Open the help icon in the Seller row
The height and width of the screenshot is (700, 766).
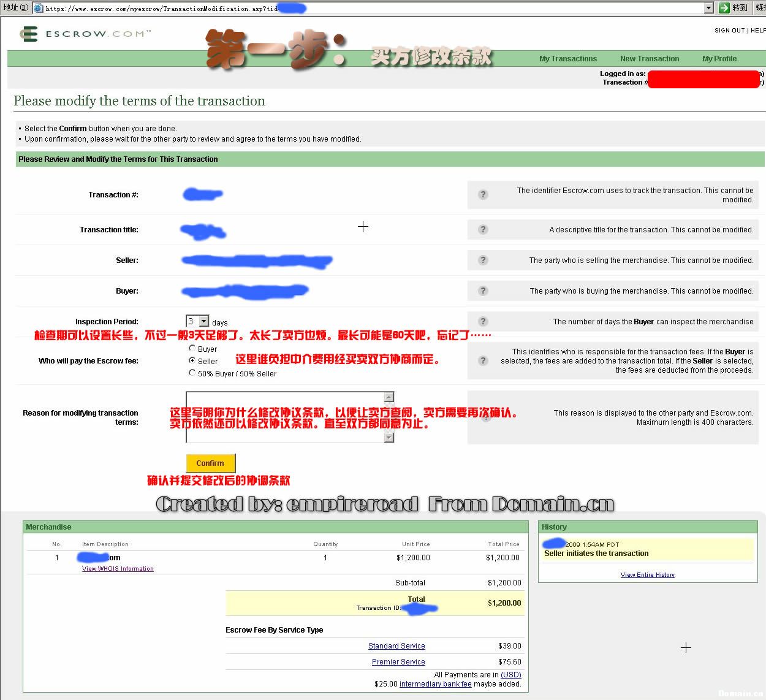coord(483,261)
